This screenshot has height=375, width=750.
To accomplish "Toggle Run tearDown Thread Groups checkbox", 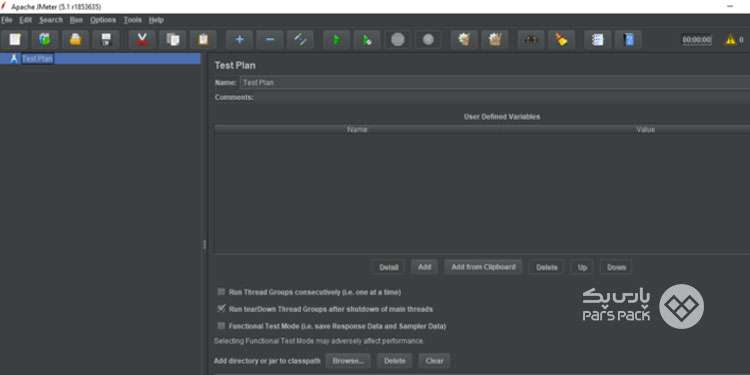I will 221,309.
